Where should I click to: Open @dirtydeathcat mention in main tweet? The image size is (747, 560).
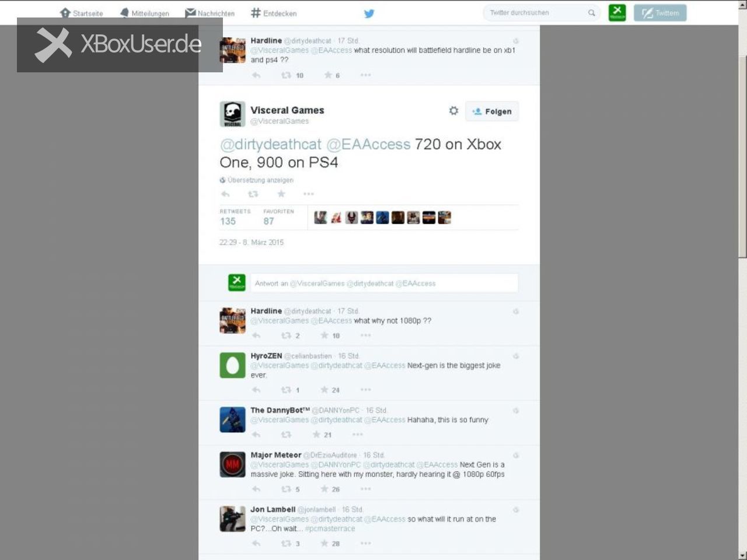(x=271, y=144)
